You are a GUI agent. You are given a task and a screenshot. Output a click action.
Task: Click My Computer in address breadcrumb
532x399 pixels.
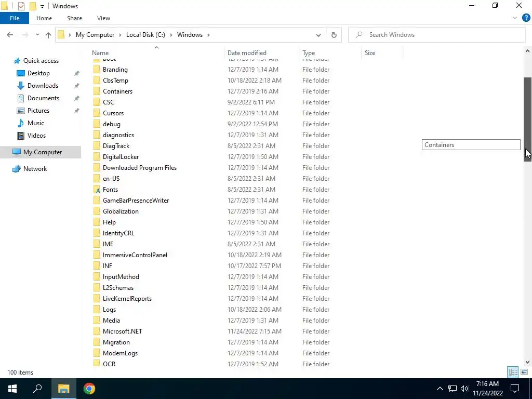coord(95,35)
